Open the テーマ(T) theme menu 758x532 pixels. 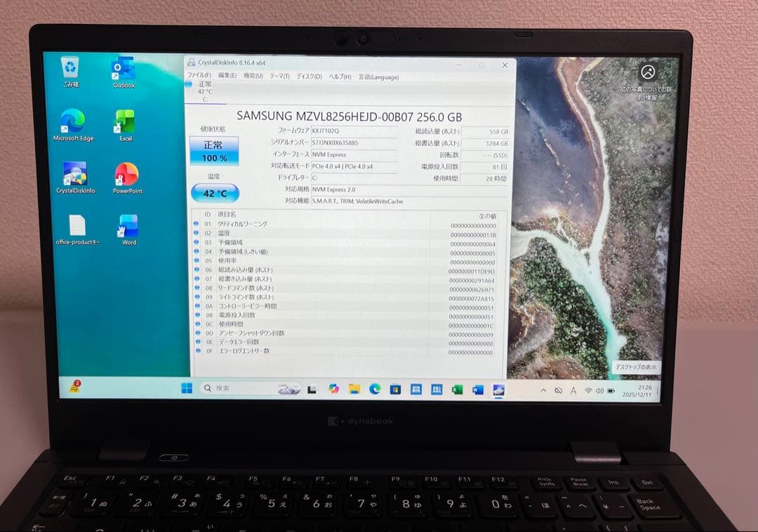[x=281, y=77]
